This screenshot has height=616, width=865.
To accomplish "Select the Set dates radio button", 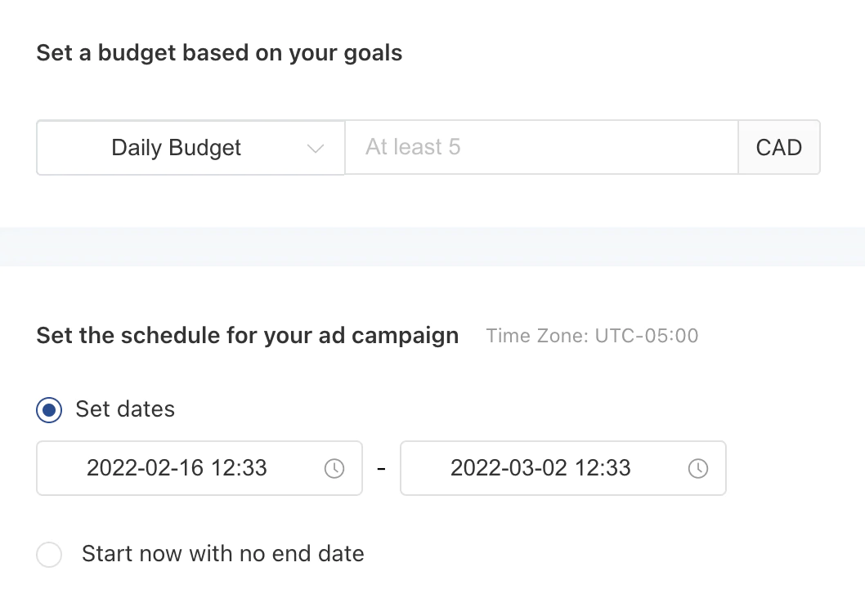I will (49, 409).
